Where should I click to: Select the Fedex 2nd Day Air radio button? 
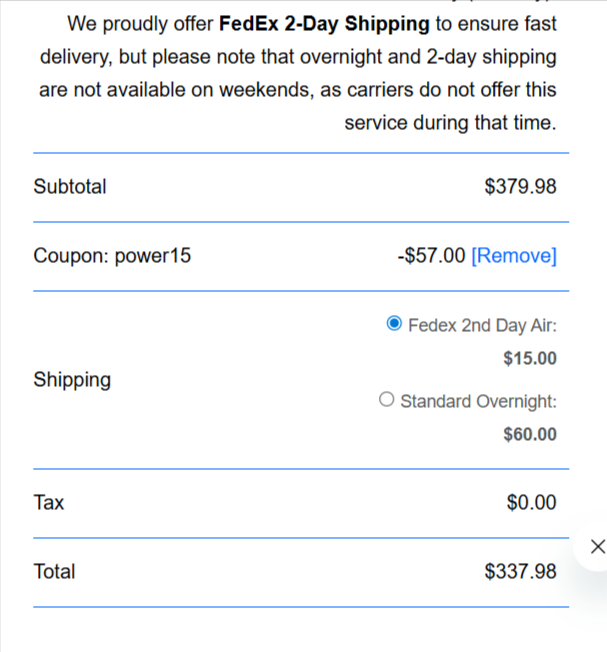point(394,325)
